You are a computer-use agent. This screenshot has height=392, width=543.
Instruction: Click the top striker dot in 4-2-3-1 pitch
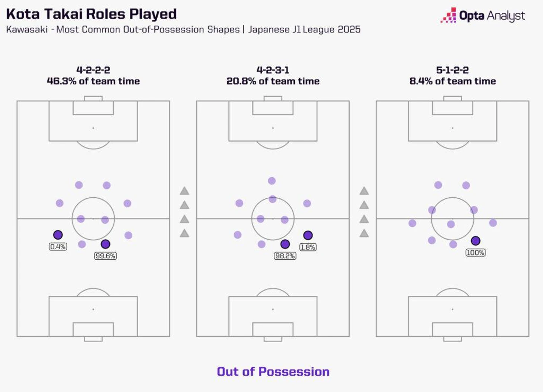[272, 181]
